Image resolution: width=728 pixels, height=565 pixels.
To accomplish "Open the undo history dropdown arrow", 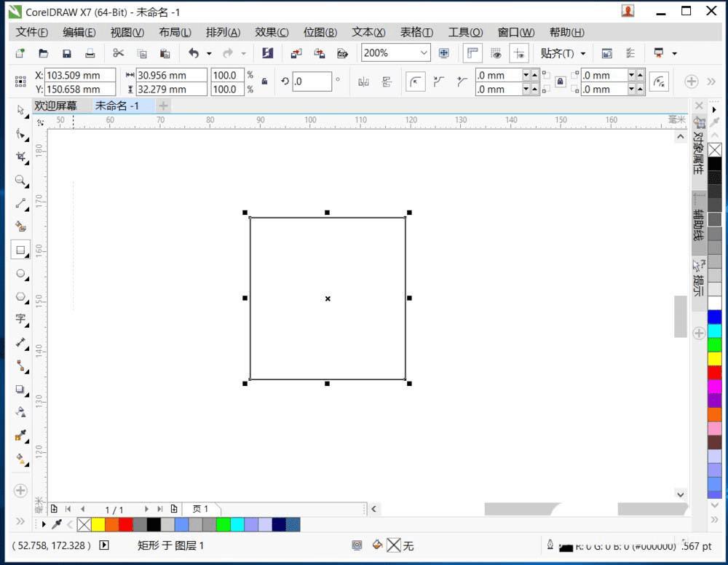I will pos(209,53).
